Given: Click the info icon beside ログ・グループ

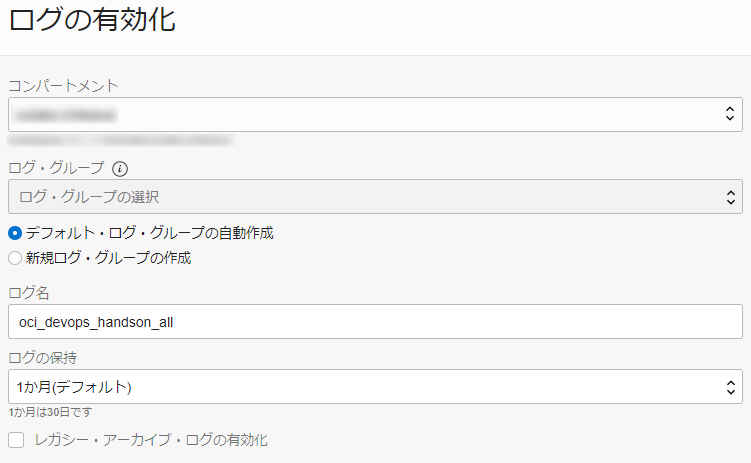Looking at the screenshot, I should point(120,168).
